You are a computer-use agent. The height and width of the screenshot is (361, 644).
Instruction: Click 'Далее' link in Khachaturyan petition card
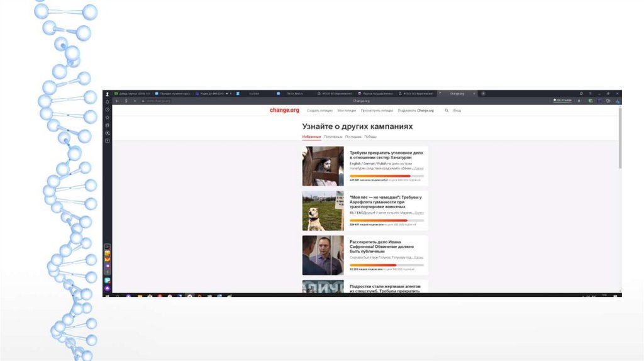(419, 169)
